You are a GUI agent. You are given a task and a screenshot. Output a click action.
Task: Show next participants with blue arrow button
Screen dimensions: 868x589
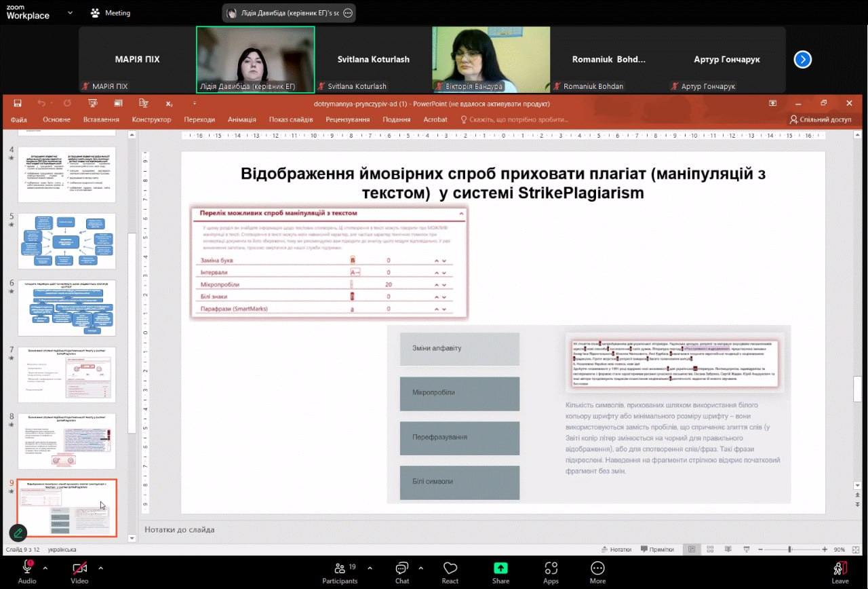803,60
